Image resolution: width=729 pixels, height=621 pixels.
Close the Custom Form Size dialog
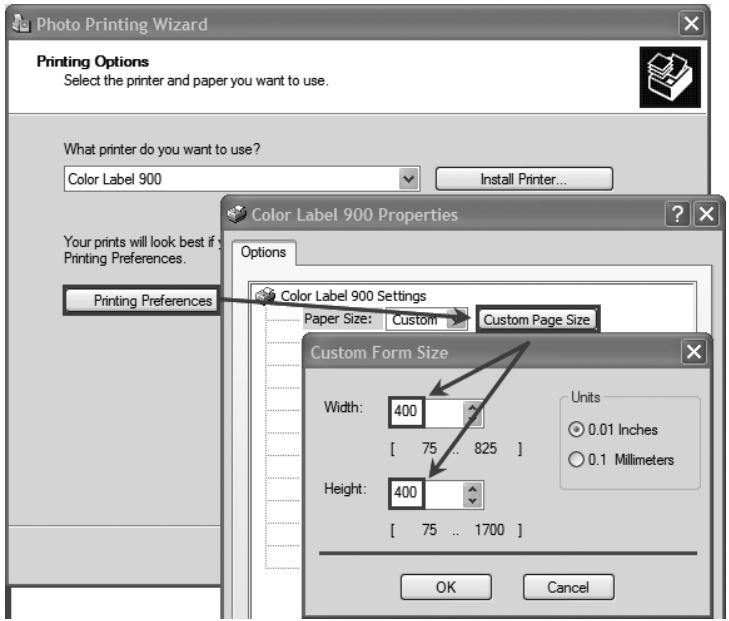[x=694, y=352]
